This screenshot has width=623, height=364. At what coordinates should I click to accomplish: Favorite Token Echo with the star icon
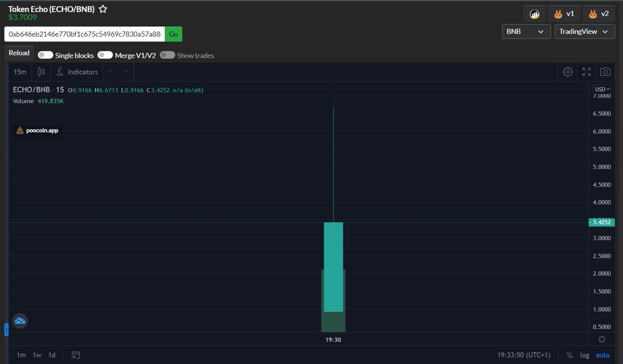click(103, 8)
